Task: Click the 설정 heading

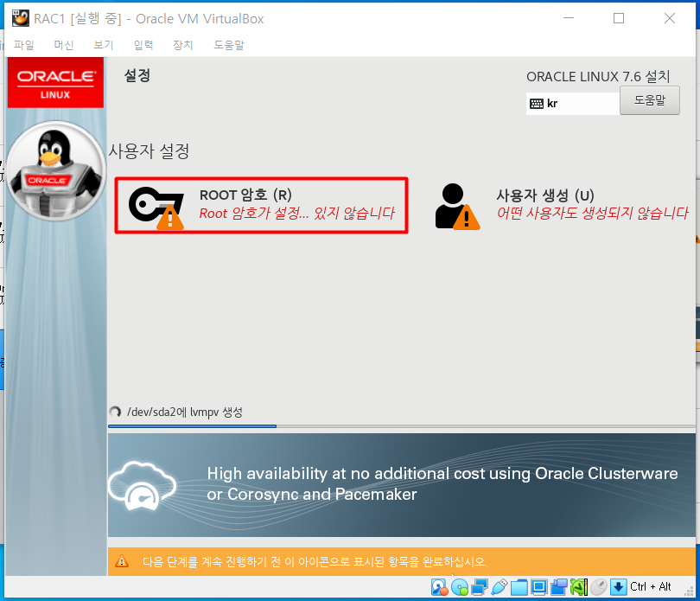Action: point(137,75)
